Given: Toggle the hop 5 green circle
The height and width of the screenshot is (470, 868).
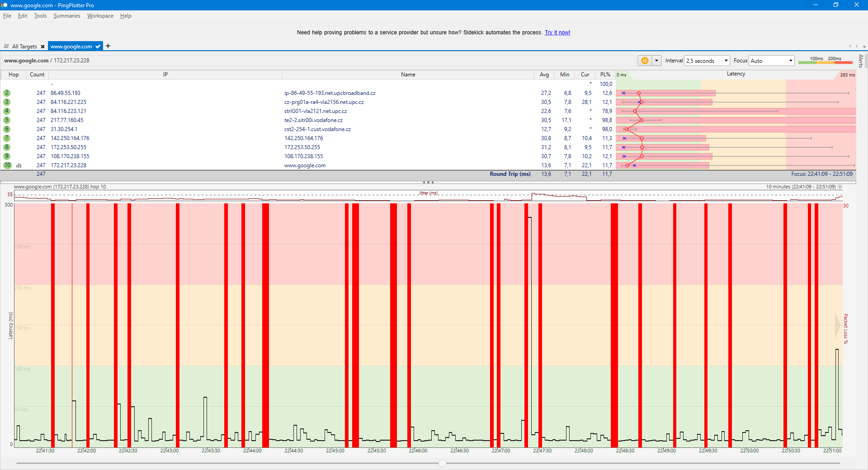Looking at the screenshot, I should [7, 120].
